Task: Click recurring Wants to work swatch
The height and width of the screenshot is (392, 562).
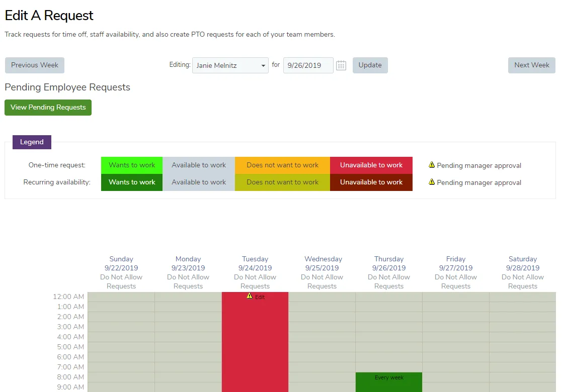Action: point(132,182)
